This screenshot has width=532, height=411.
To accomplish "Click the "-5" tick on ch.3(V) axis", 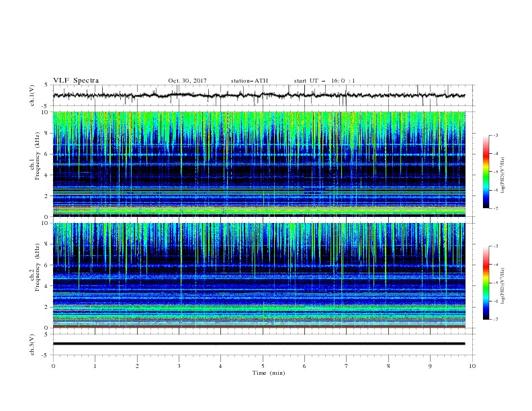I will click(x=46, y=355).
